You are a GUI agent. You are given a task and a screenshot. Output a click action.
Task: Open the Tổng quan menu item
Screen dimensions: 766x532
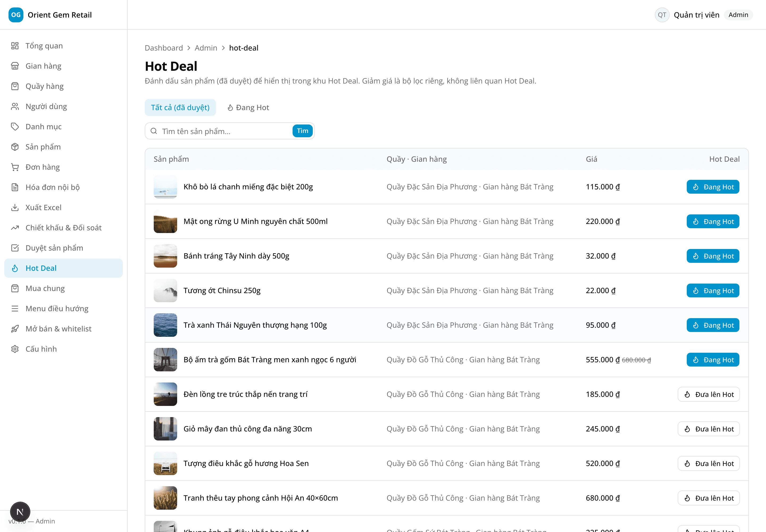tap(63, 46)
